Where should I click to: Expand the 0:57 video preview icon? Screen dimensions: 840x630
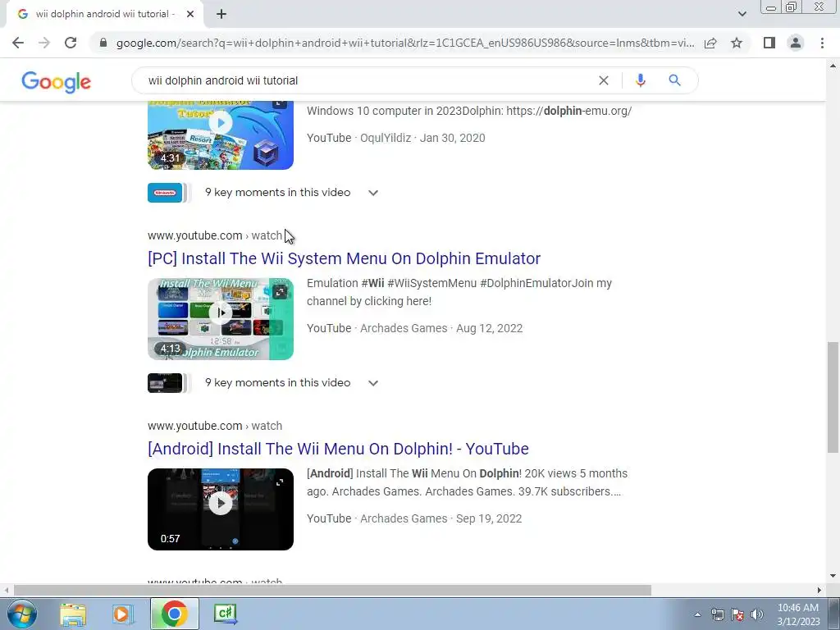(280, 482)
